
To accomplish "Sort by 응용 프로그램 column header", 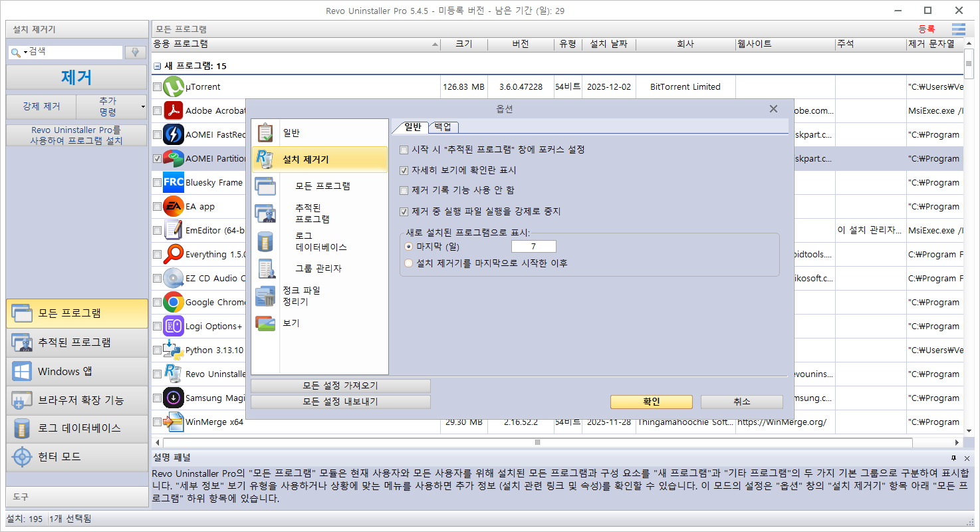I will coord(297,44).
